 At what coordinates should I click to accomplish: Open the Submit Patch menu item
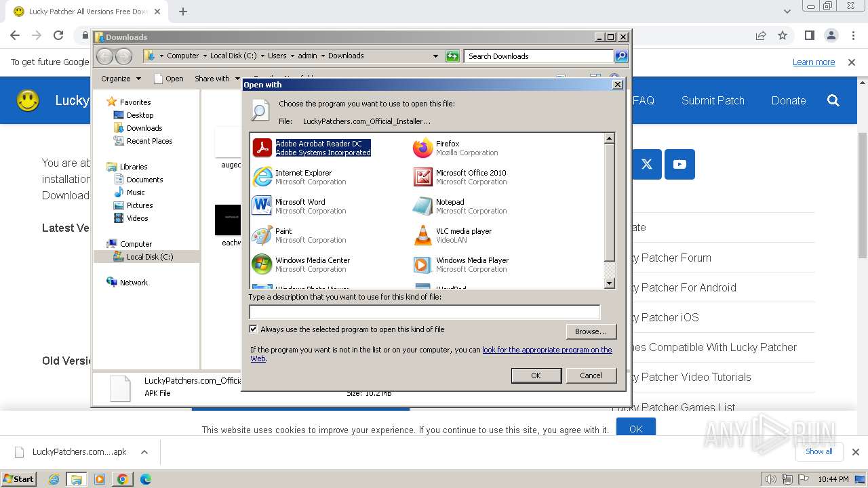tap(713, 100)
